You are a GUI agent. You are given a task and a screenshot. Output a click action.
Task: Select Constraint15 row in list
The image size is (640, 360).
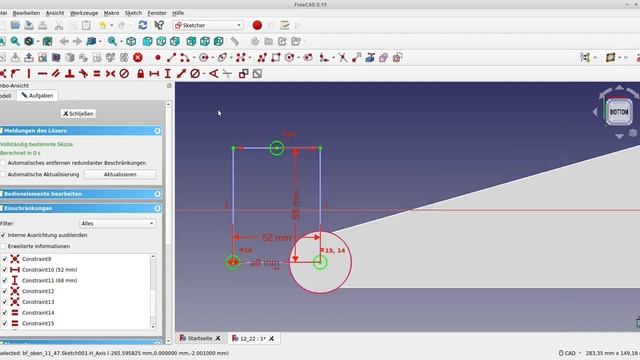pyautogui.click(x=76, y=323)
